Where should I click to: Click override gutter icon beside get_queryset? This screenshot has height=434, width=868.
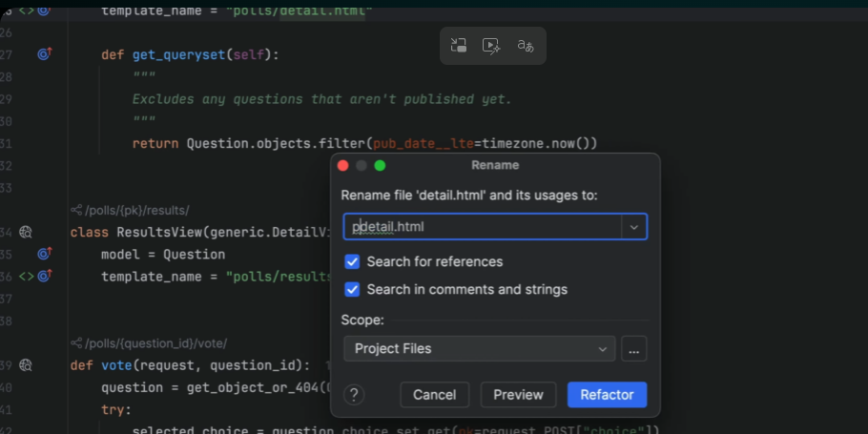pyautogui.click(x=45, y=53)
